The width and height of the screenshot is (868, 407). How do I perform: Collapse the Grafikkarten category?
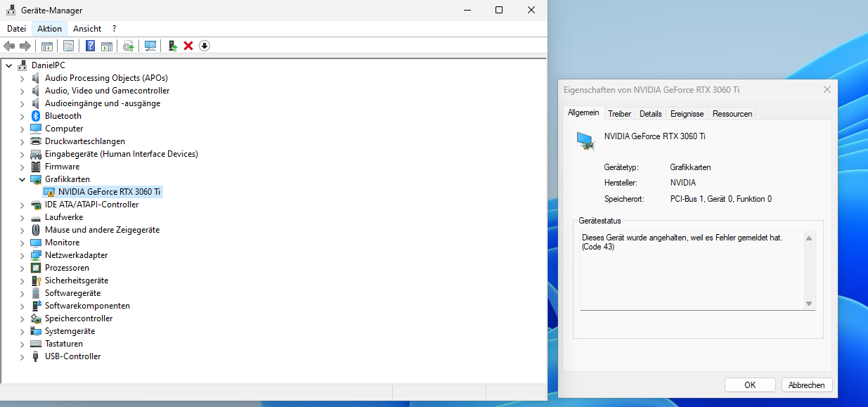click(22, 179)
